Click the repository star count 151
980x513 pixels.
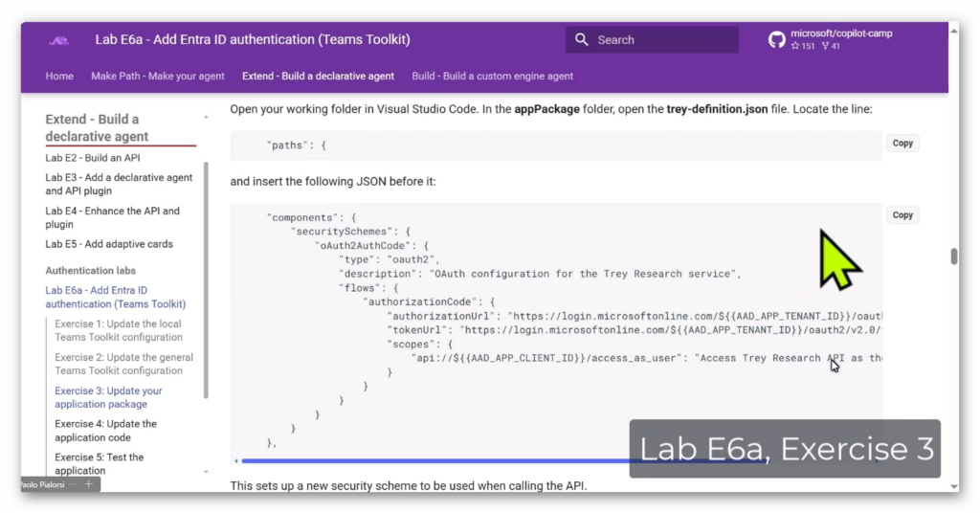(803, 46)
